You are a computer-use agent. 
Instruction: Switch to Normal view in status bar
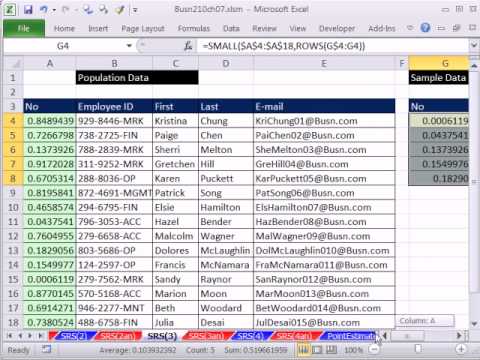[303, 349]
